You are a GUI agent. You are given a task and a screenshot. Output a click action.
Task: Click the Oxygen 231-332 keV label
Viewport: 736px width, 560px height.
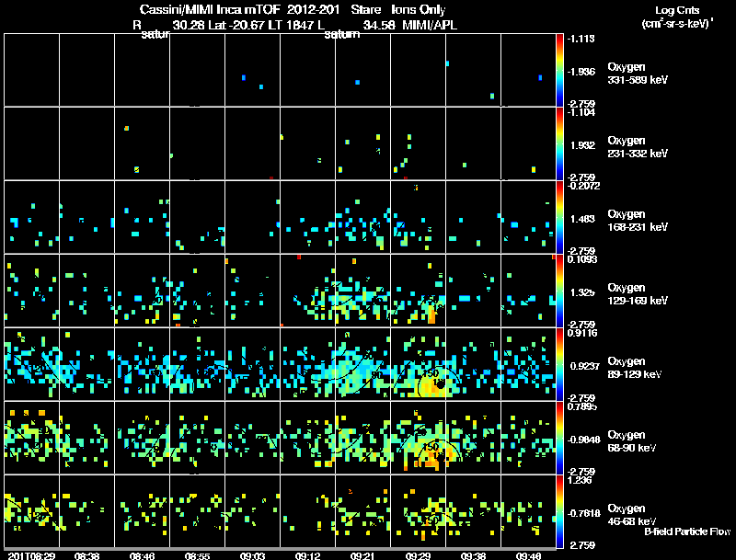coord(638,147)
